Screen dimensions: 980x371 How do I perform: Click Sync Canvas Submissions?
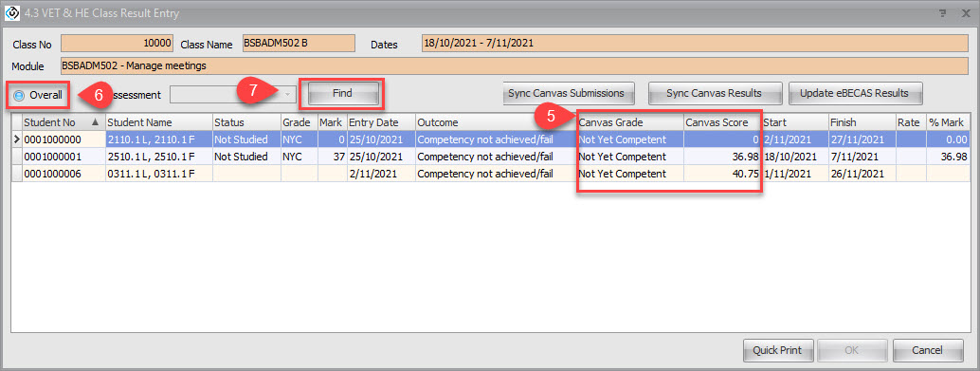(x=566, y=93)
